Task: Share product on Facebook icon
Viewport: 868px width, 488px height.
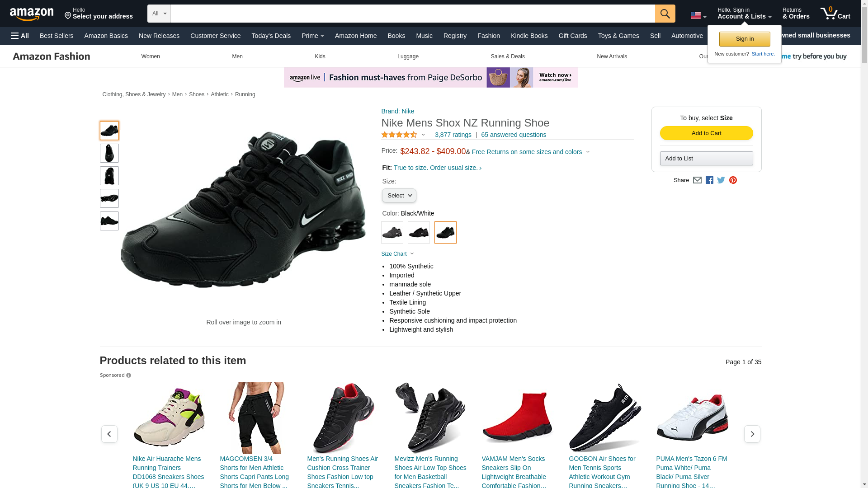Action: click(709, 180)
